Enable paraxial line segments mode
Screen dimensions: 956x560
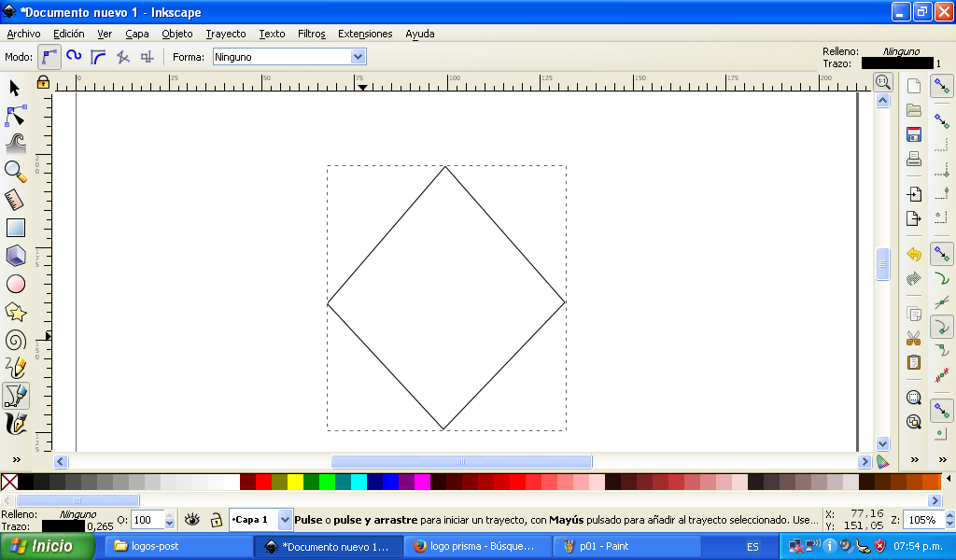tap(147, 57)
